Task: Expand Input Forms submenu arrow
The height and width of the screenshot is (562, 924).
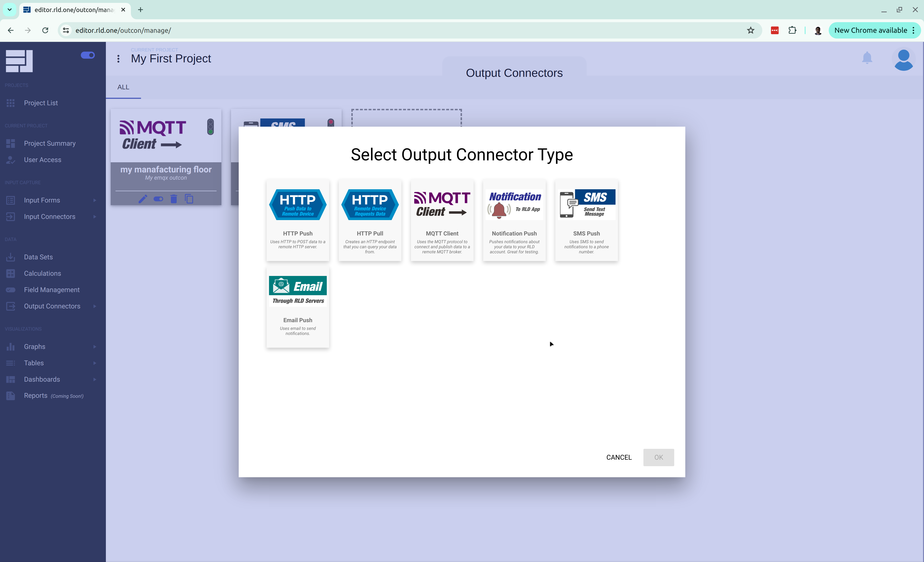Action: 95,200
